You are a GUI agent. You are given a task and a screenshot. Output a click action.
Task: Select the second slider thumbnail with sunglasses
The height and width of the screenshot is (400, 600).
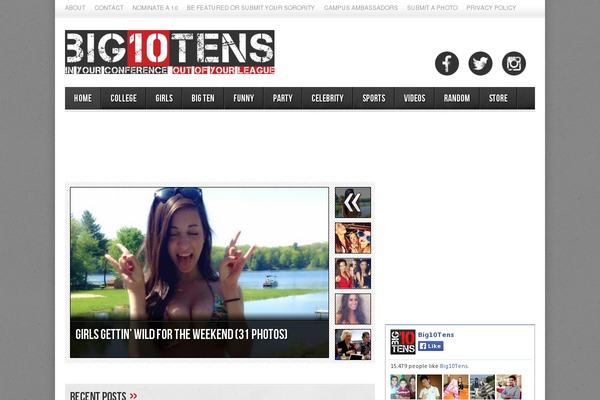[352, 238]
